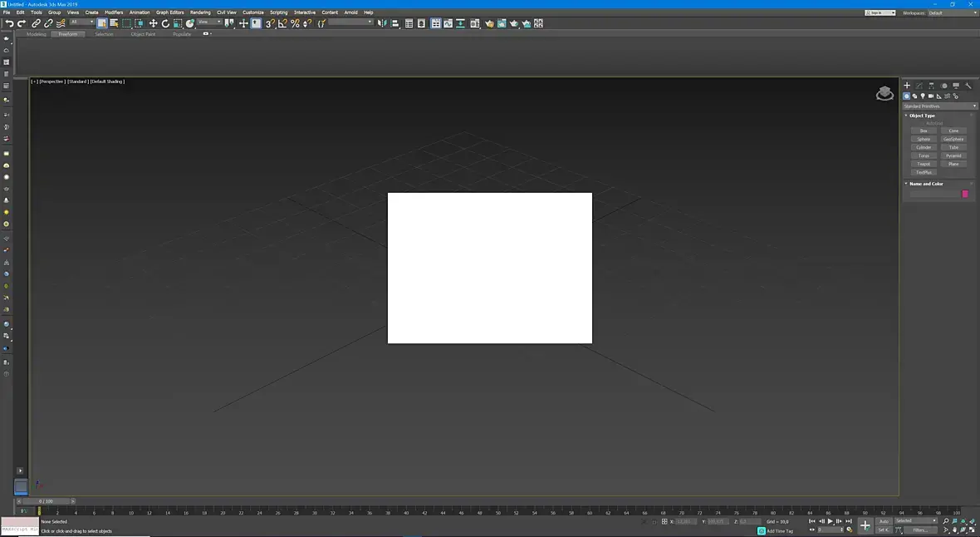
Task: Click the Mirror tool icon
Action: [382, 23]
